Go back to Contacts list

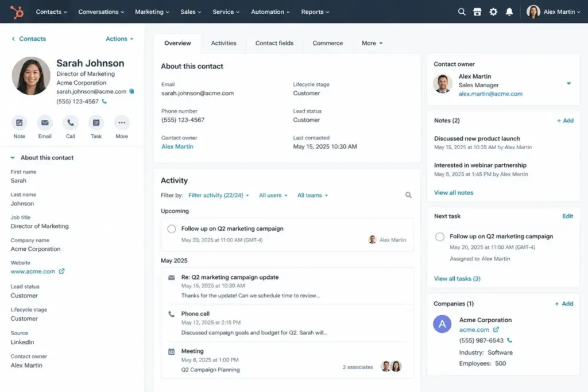coord(29,38)
